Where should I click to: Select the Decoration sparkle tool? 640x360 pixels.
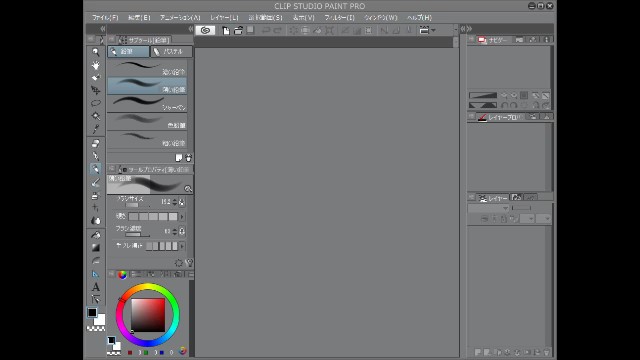coord(96,208)
